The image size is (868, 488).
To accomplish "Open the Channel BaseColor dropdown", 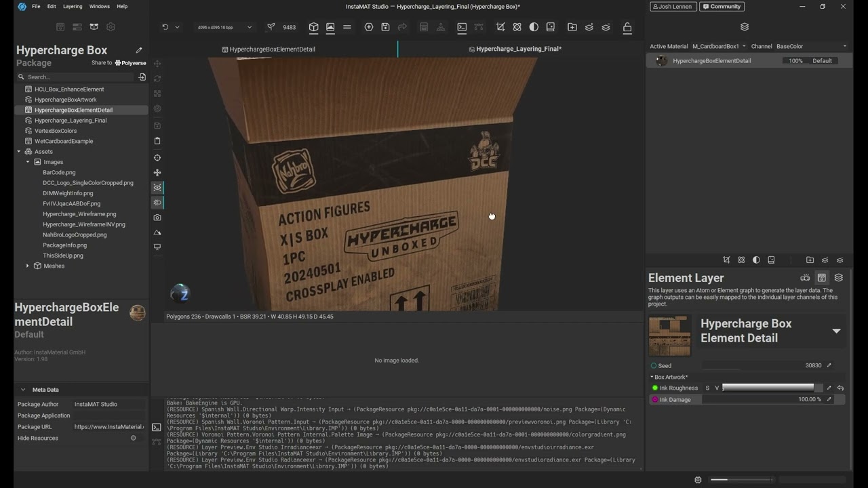I will tap(812, 46).
